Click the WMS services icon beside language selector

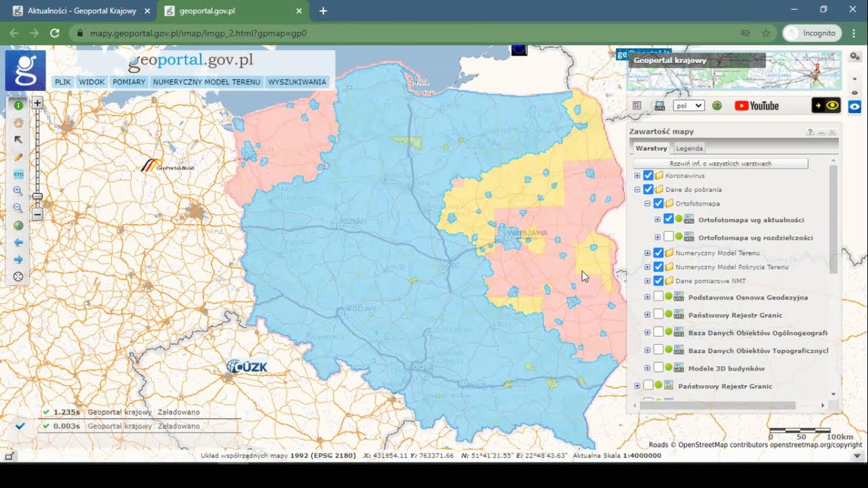659,106
